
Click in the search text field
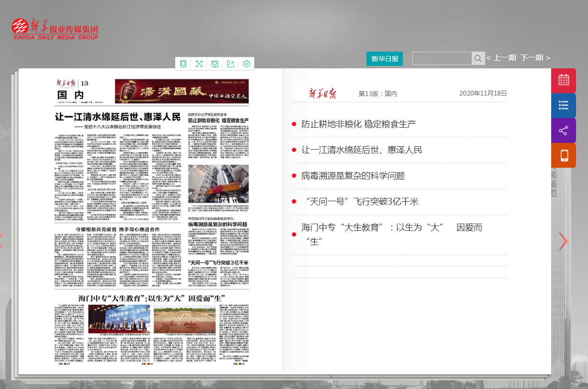(x=442, y=58)
